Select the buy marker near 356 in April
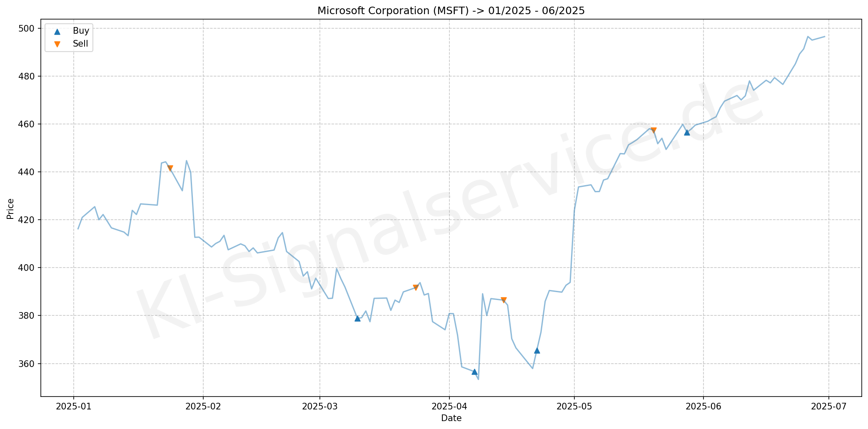The width and height of the screenshot is (868, 429). click(x=474, y=372)
